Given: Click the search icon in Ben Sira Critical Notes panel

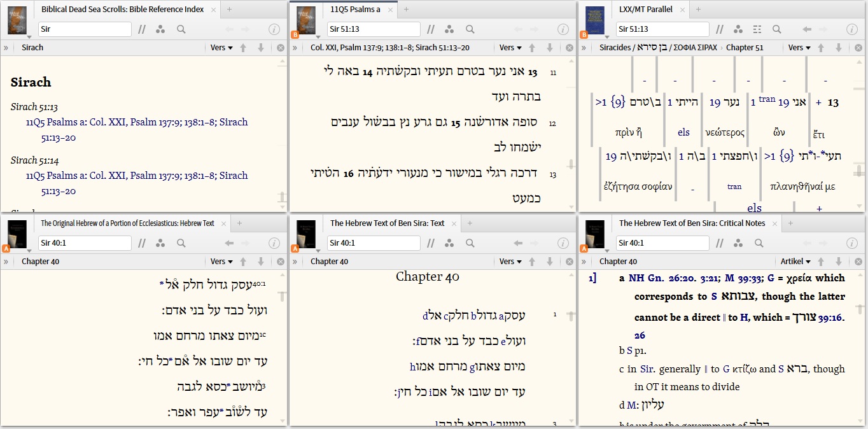Looking at the screenshot, I should (x=757, y=243).
